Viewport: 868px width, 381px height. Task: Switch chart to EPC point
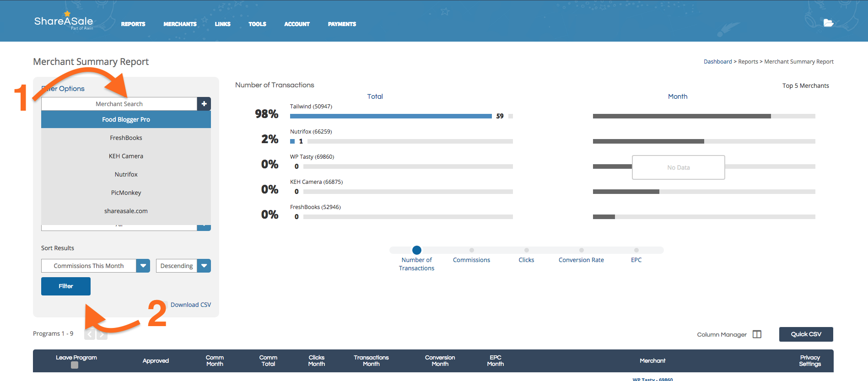(636, 250)
